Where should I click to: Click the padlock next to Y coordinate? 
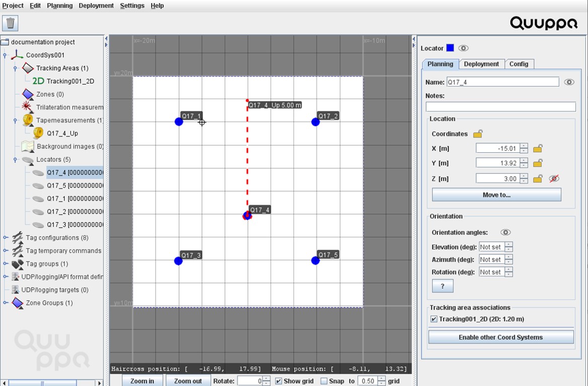point(538,163)
